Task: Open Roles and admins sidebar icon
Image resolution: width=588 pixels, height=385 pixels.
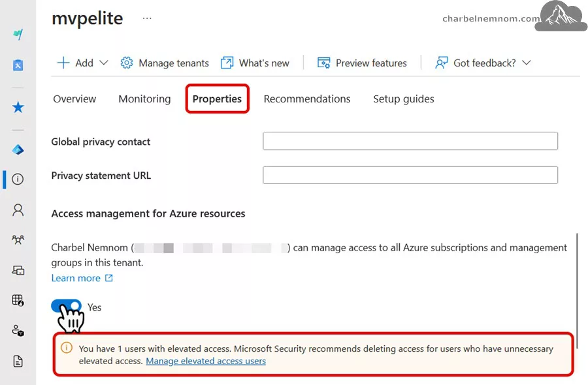Action: click(18, 330)
